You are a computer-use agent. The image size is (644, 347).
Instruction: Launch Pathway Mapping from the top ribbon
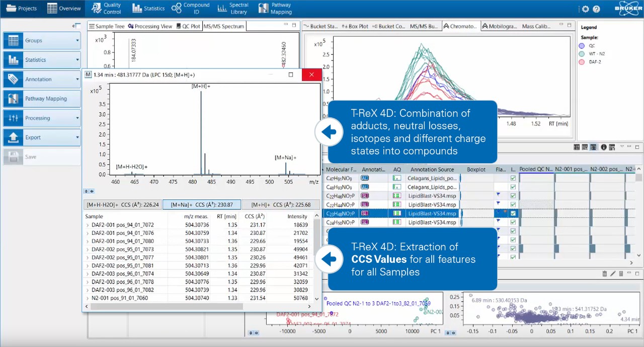[x=275, y=9]
